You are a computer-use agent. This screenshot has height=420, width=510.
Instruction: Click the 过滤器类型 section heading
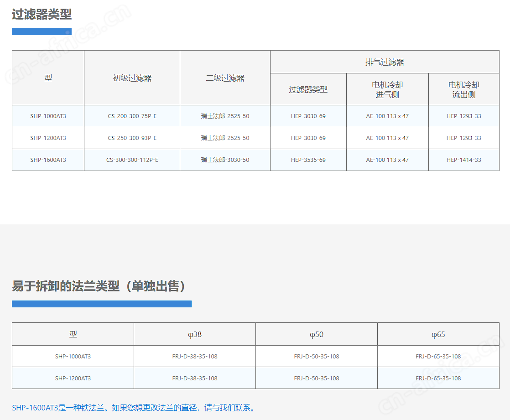click(42, 14)
